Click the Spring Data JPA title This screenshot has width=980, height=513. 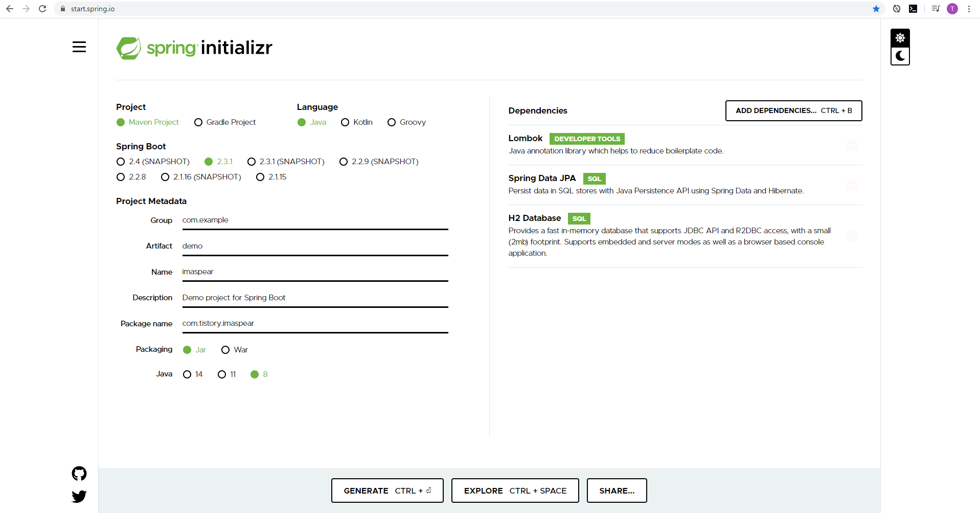tap(542, 178)
